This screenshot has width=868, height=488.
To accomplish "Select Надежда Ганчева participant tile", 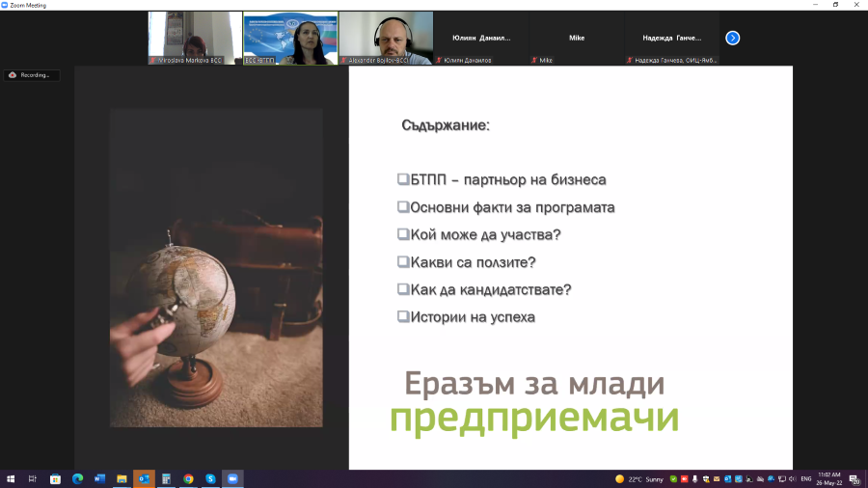I will (x=671, y=38).
